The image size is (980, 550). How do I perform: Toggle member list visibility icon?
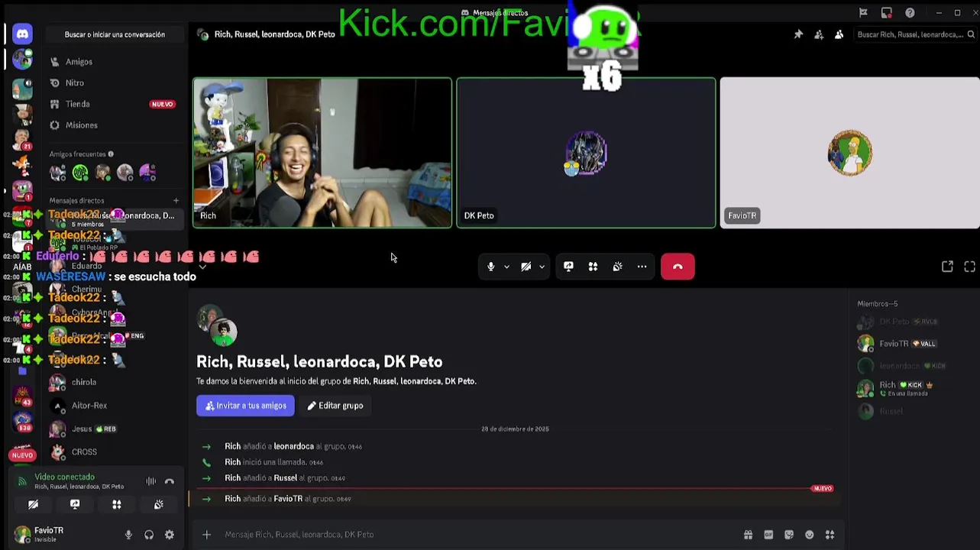point(839,34)
